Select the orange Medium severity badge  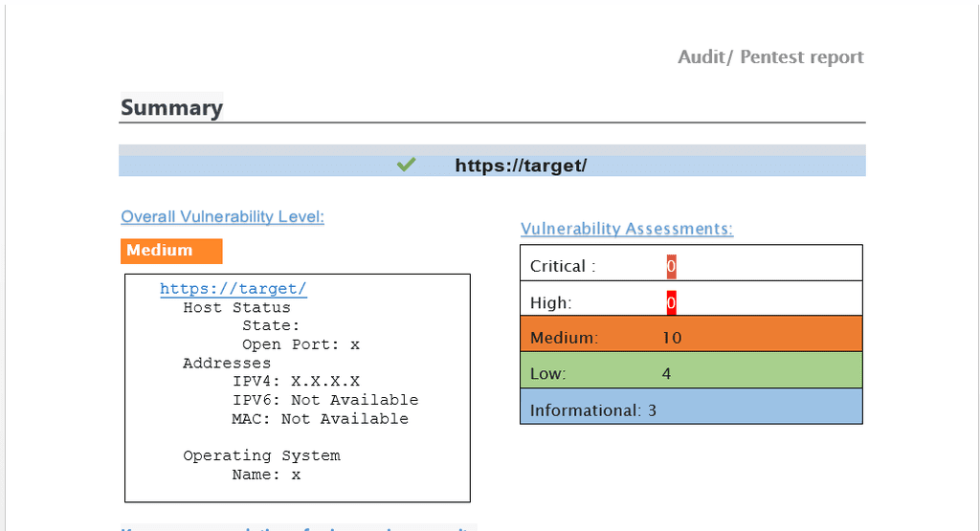171,251
